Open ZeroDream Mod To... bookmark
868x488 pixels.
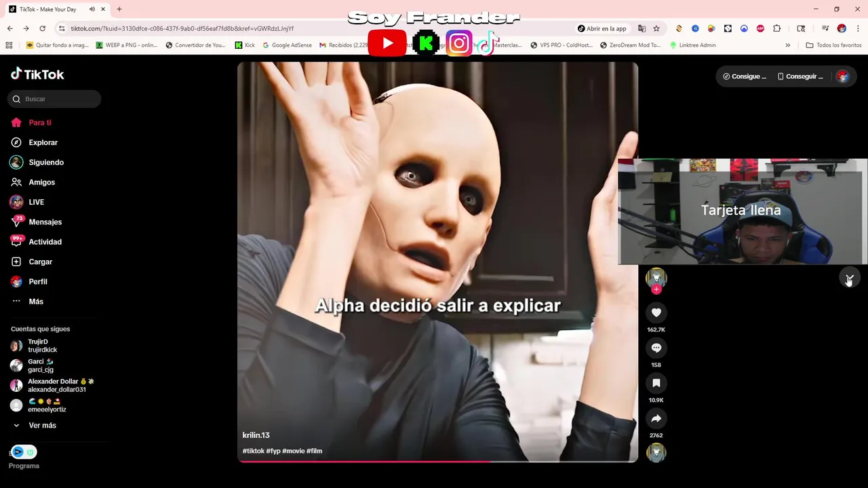[x=630, y=45]
